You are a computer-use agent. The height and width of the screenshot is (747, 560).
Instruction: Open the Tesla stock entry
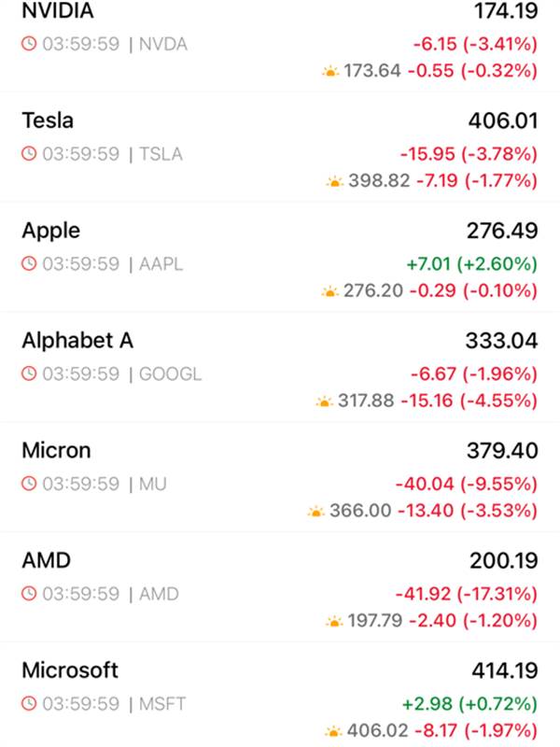click(x=48, y=121)
